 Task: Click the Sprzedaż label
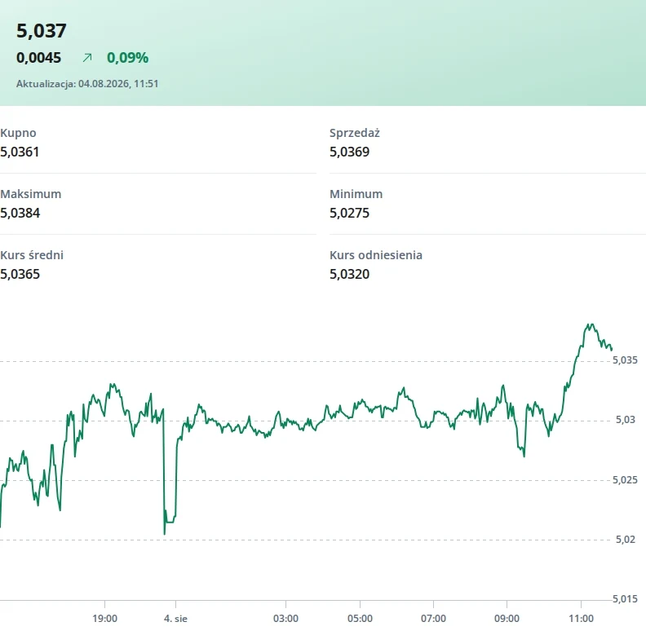click(354, 133)
